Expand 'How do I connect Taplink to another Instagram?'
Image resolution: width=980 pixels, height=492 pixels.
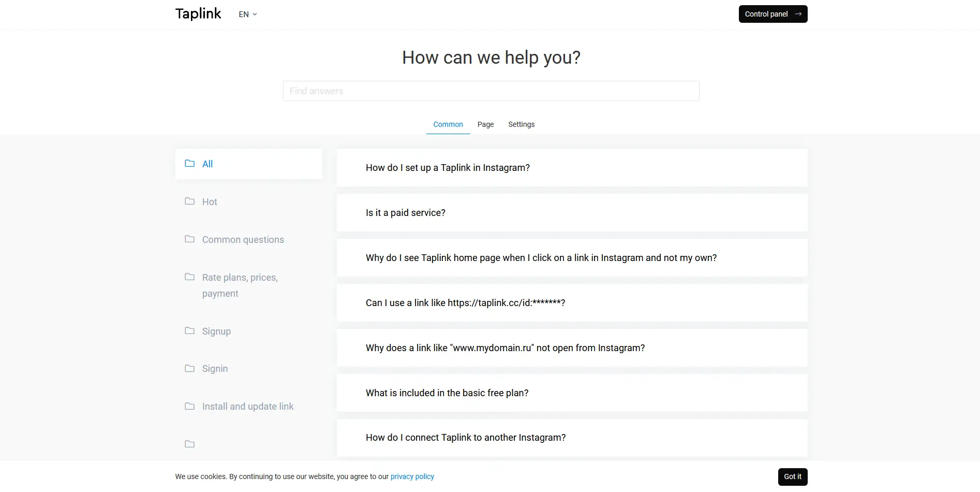click(x=572, y=438)
